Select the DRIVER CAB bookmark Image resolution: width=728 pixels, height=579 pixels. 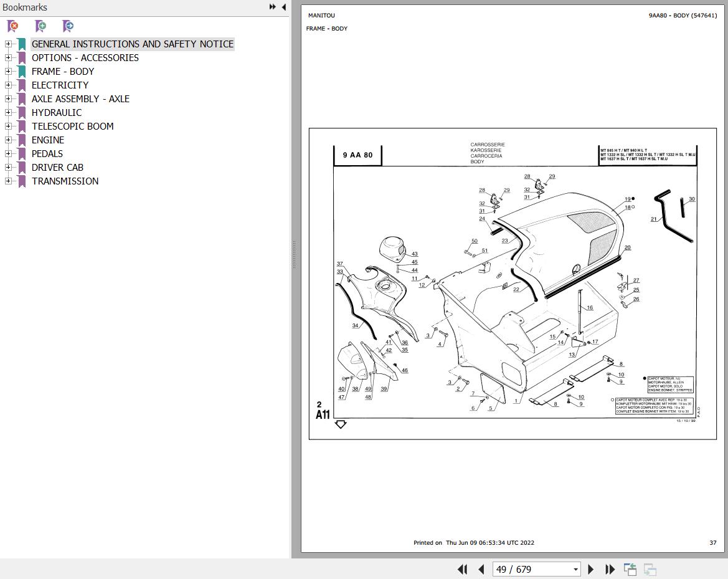57,167
